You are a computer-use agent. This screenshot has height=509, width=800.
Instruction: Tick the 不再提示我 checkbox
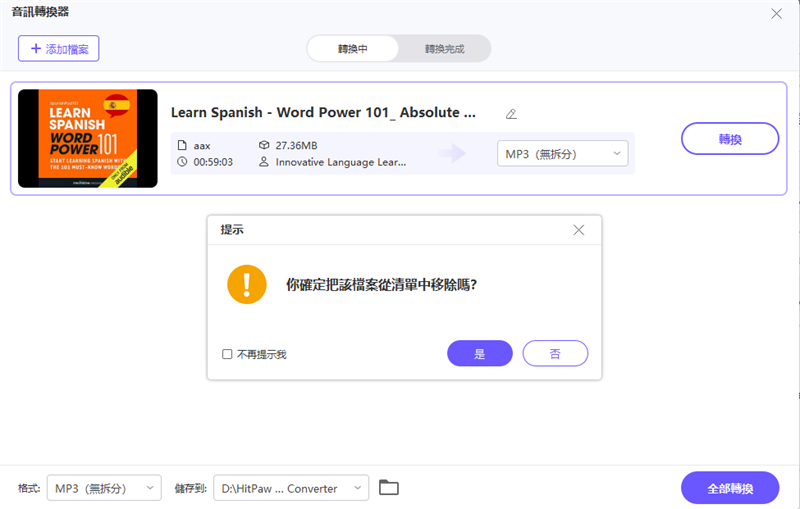(x=227, y=354)
